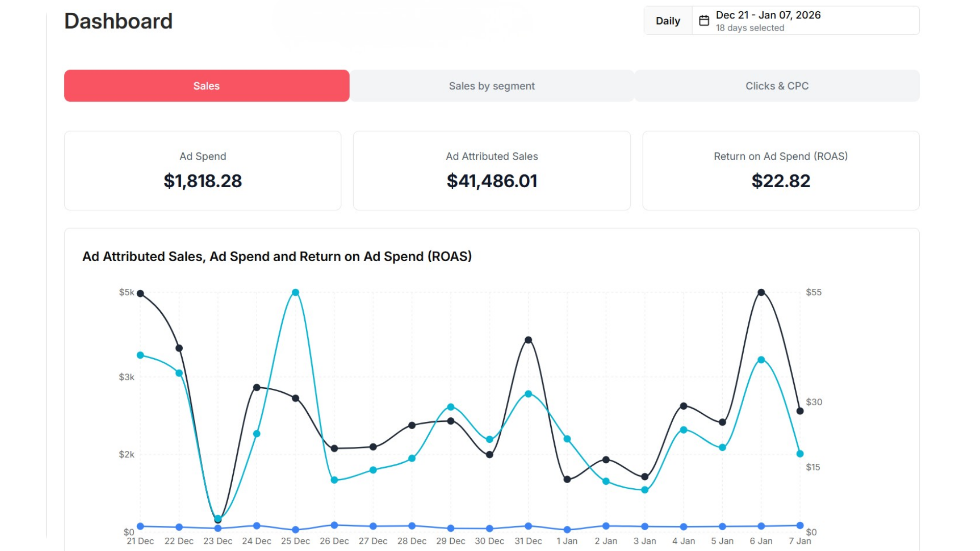Click the dark data point on 21 Dec
Screen dimensions: 980x551
pyautogui.click(x=140, y=293)
